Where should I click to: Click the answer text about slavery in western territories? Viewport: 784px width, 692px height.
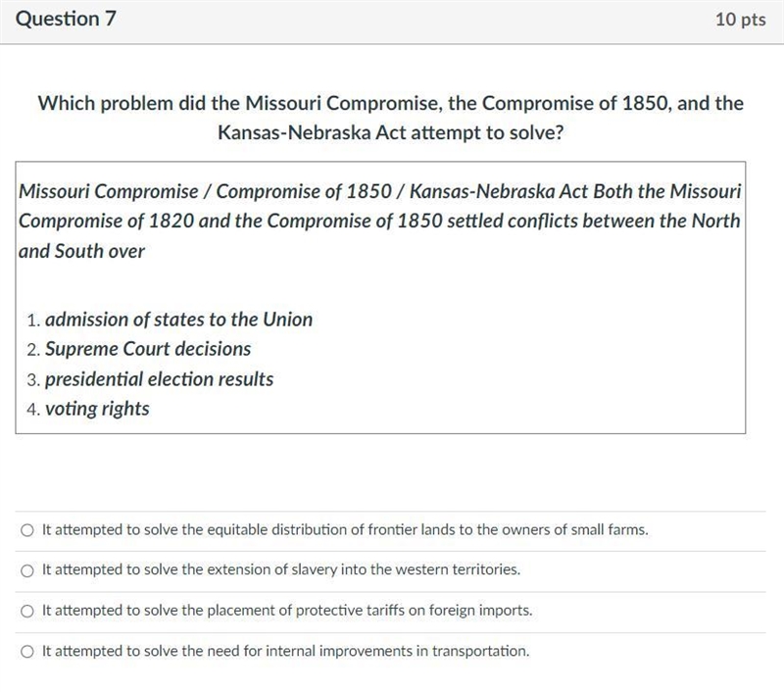click(x=281, y=569)
